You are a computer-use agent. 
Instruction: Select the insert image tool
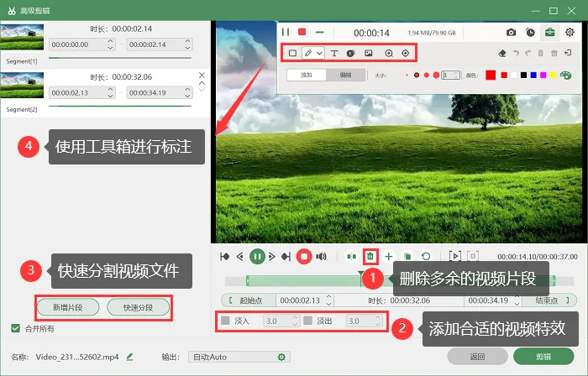coord(369,53)
